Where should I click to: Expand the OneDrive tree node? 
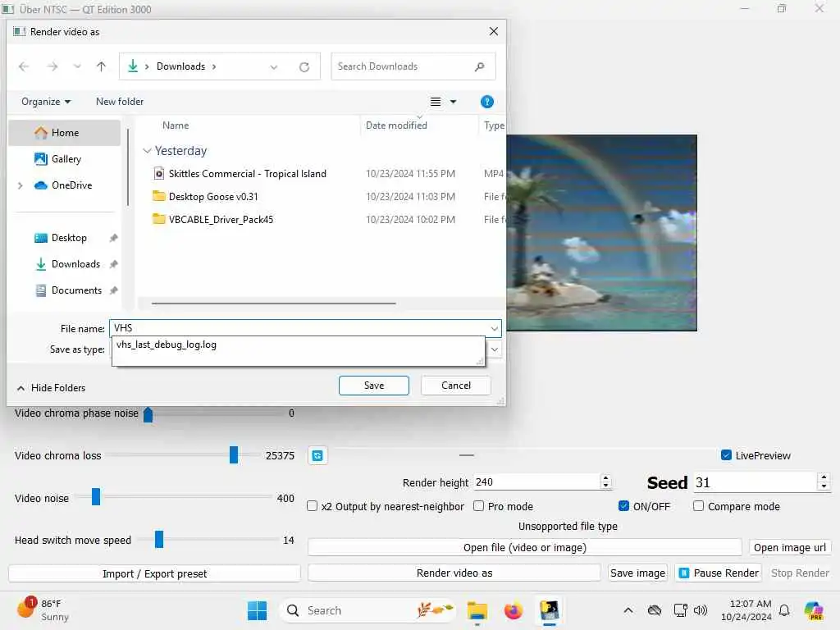pyautogui.click(x=21, y=185)
